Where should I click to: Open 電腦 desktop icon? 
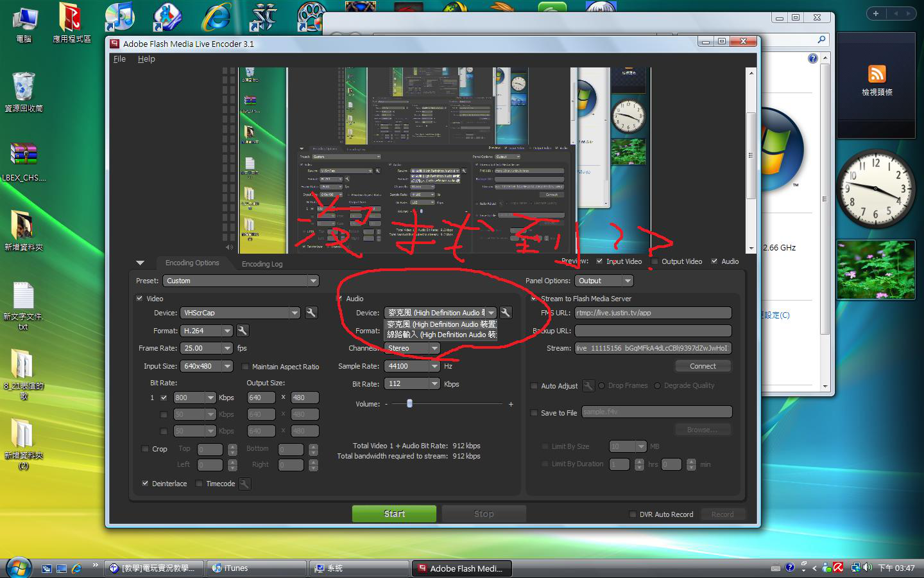coord(24,24)
